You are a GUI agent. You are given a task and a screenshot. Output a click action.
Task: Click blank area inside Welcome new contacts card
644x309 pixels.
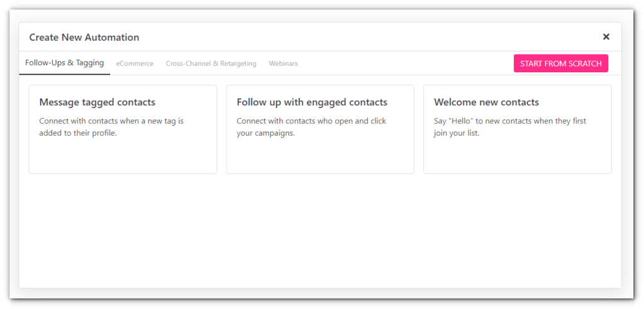(x=518, y=156)
